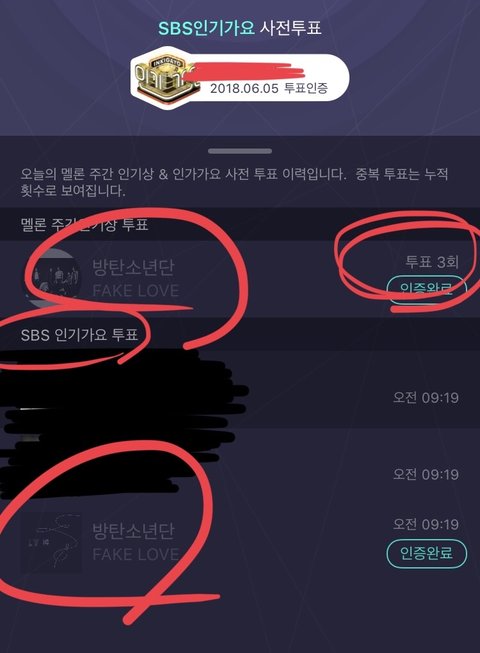Tap the red-scribbled username in the badge
Viewport: 480px width, 653px height.
coord(250,72)
